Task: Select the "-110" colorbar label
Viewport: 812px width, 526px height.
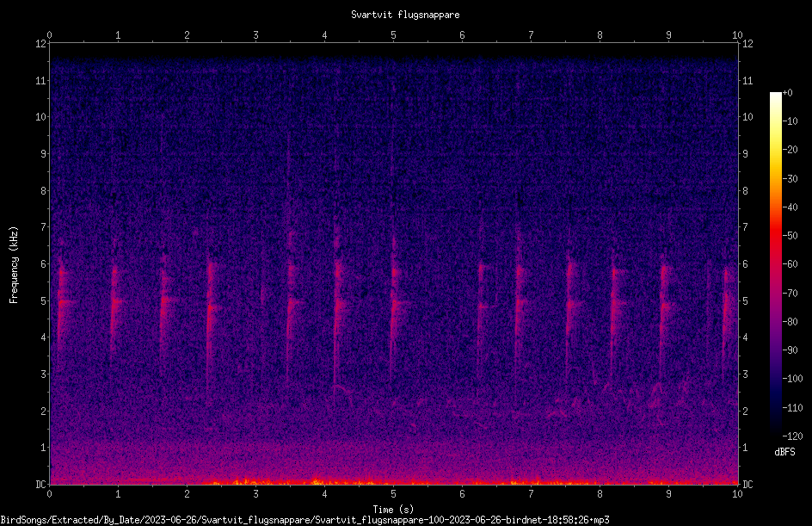Action: pyautogui.click(x=793, y=408)
